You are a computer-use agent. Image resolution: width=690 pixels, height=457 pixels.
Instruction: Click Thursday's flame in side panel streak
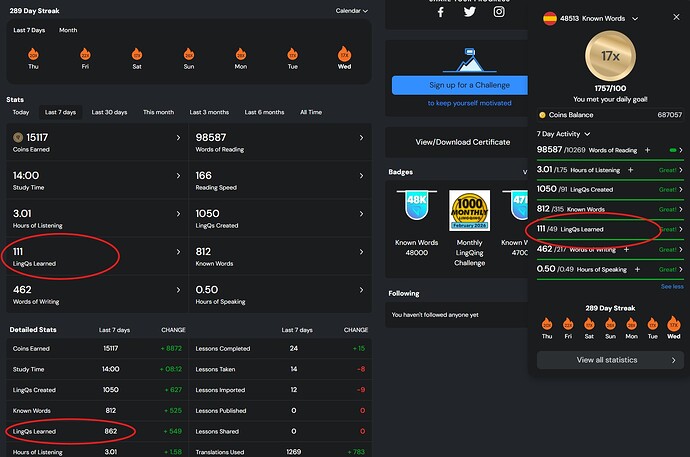click(x=547, y=325)
